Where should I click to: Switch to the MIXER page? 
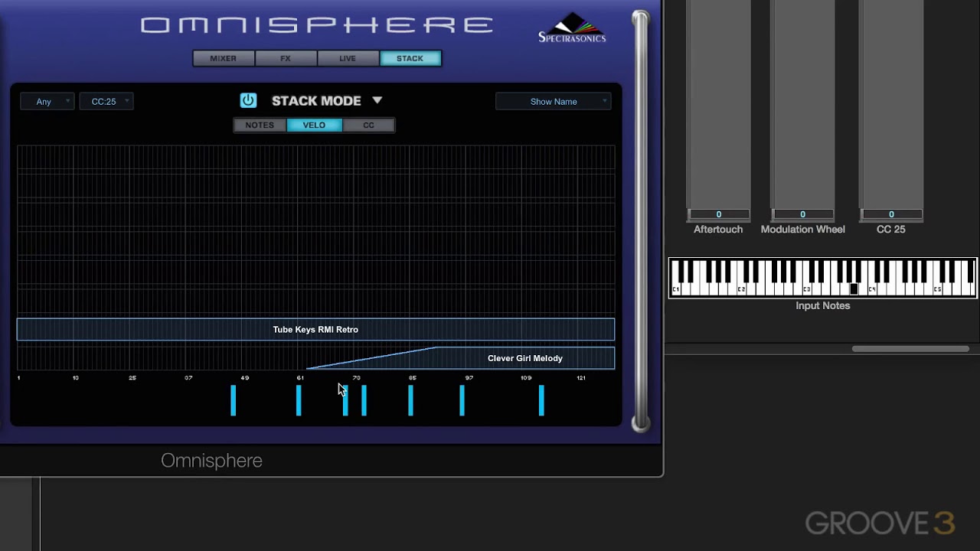(224, 58)
